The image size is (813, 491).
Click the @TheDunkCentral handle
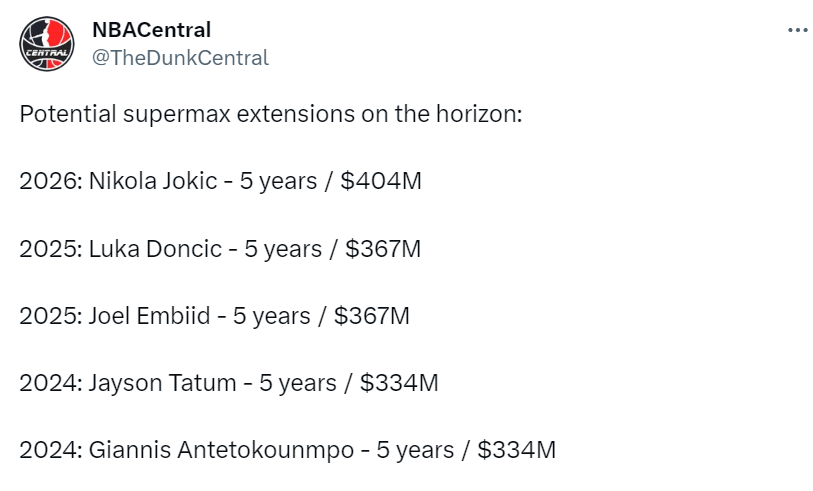180,58
